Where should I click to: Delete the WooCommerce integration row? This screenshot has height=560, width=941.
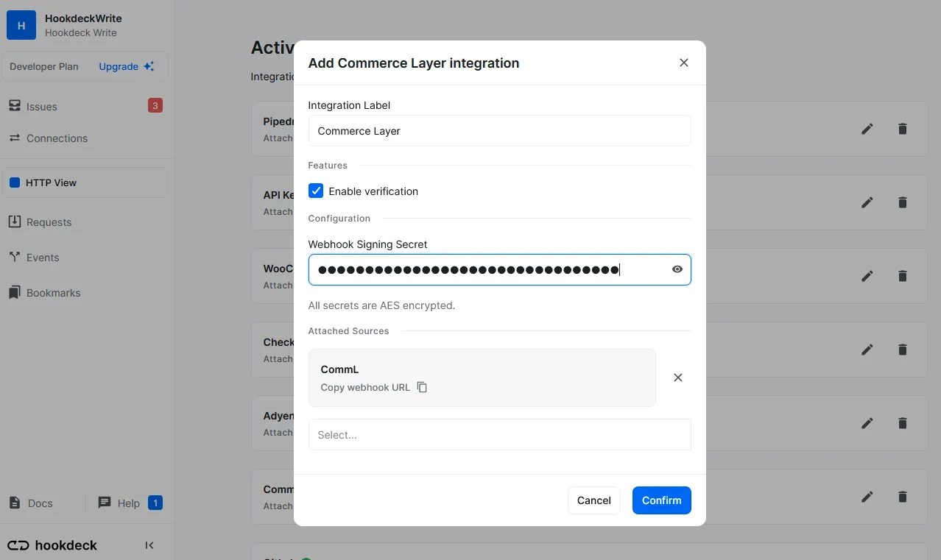[x=903, y=276]
